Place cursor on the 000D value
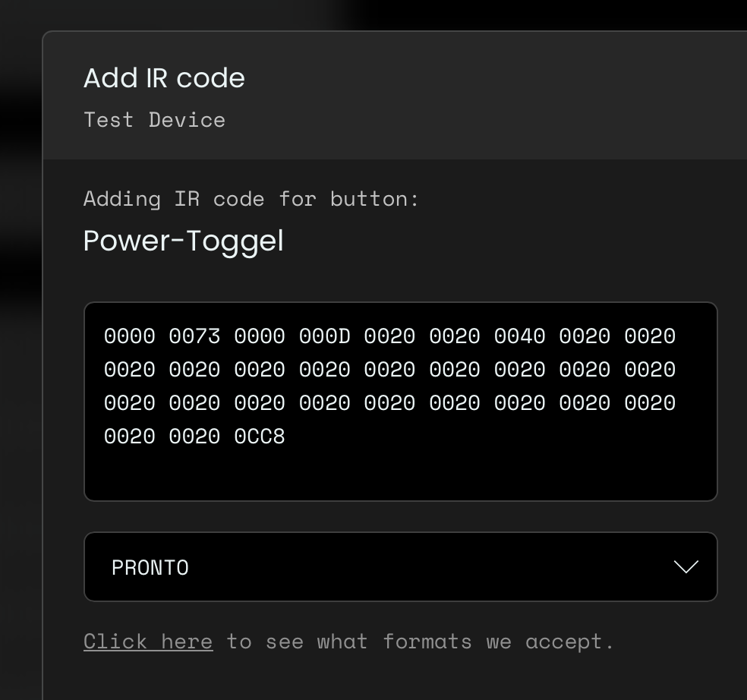Image resolution: width=747 pixels, height=700 pixels. click(x=324, y=336)
